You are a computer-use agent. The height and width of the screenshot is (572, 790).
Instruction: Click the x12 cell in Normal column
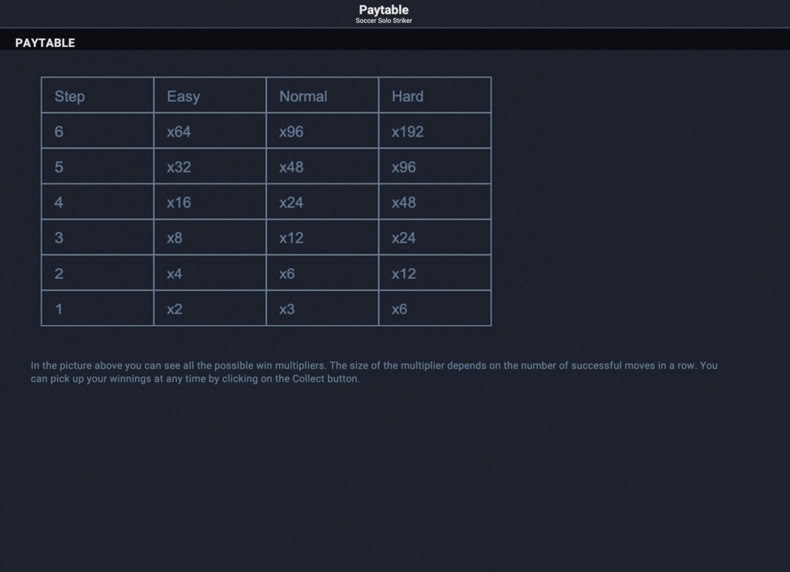[x=322, y=237]
